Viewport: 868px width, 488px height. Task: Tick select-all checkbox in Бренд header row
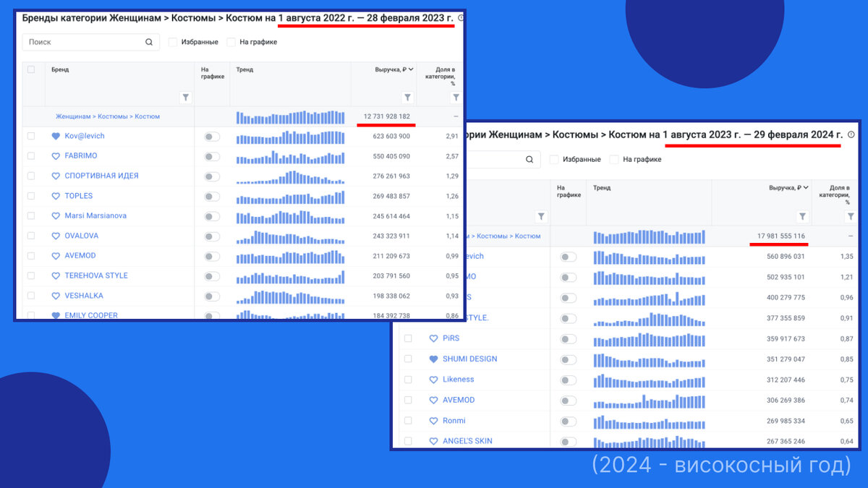click(x=31, y=69)
